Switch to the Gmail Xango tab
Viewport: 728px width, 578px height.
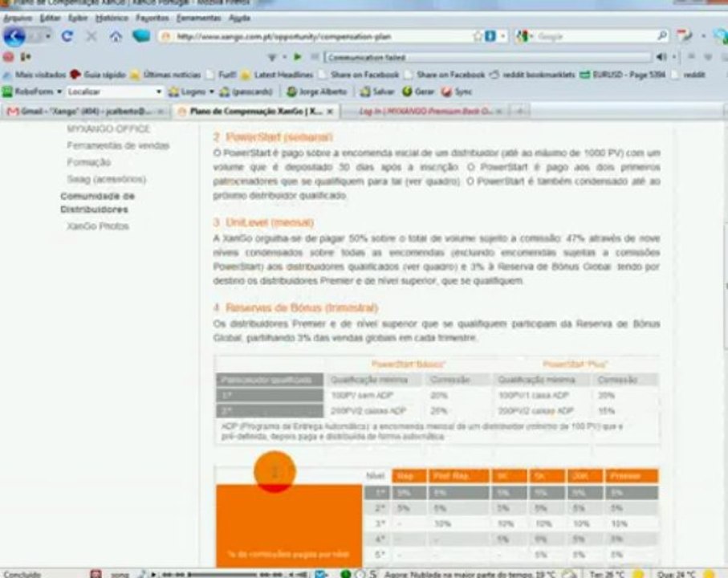(x=86, y=112)
